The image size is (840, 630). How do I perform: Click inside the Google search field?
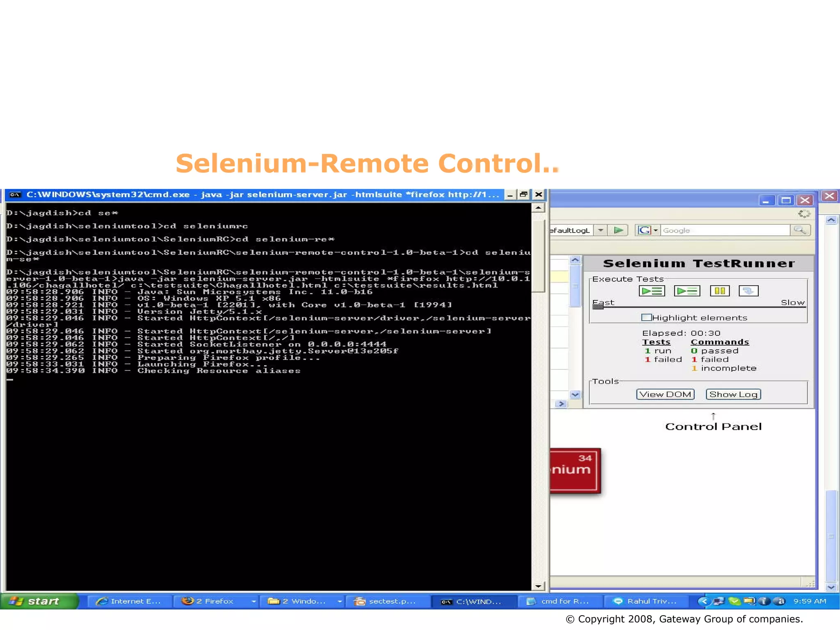click(x=725, y=230)
